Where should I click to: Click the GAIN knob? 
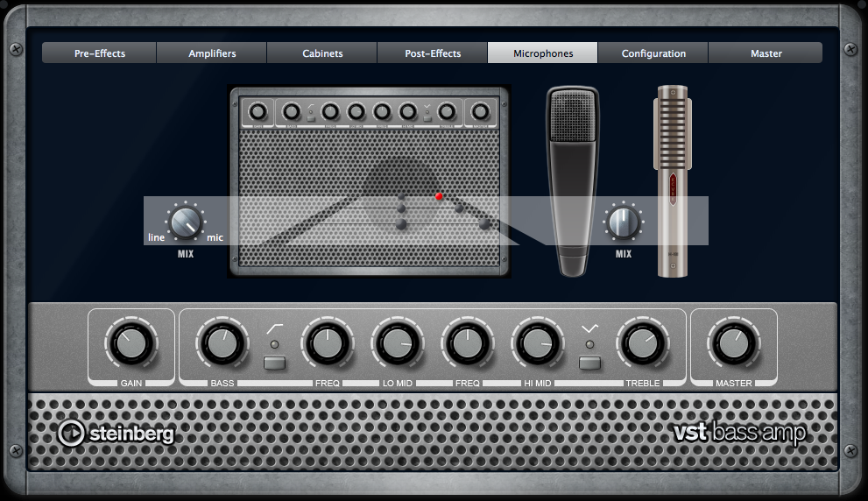coord(131,343)
